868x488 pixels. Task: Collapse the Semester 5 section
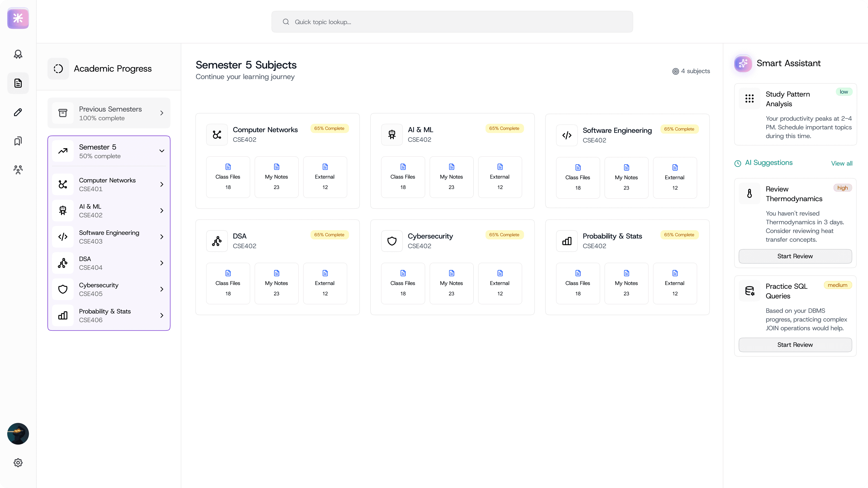162,151
